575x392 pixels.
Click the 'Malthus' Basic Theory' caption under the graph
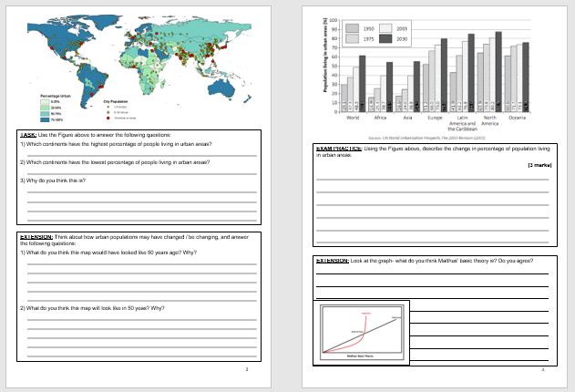tap(360, 356)
